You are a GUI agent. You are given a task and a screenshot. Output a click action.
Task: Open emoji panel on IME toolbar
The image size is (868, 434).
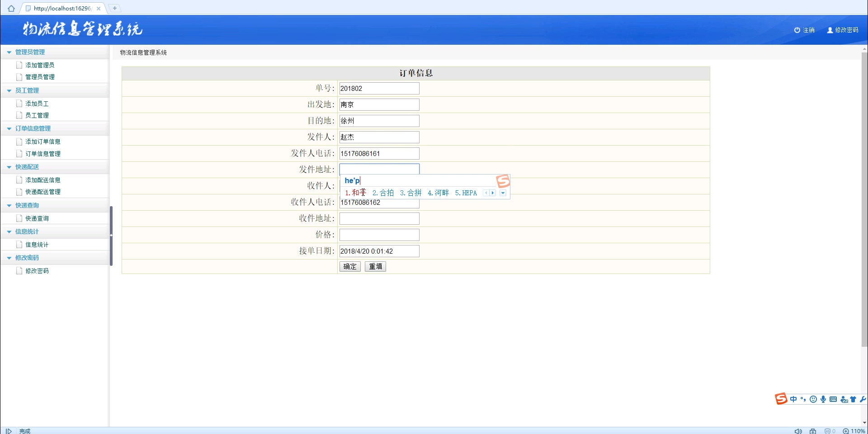[813, 399]
